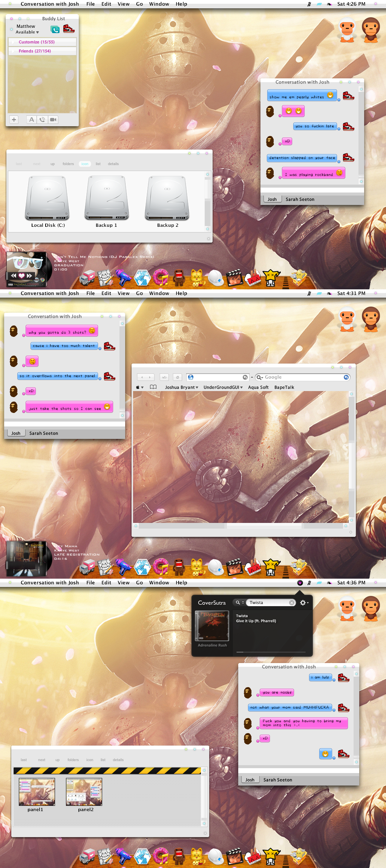Open the CoverSutra gear settings dropdown
386x868 pixels.
click(304, 603)
